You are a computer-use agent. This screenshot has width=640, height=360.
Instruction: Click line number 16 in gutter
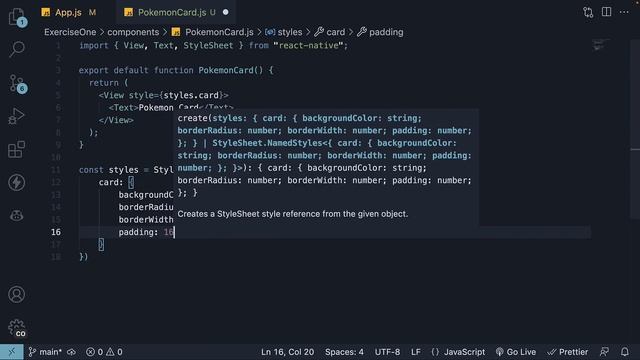56,232
